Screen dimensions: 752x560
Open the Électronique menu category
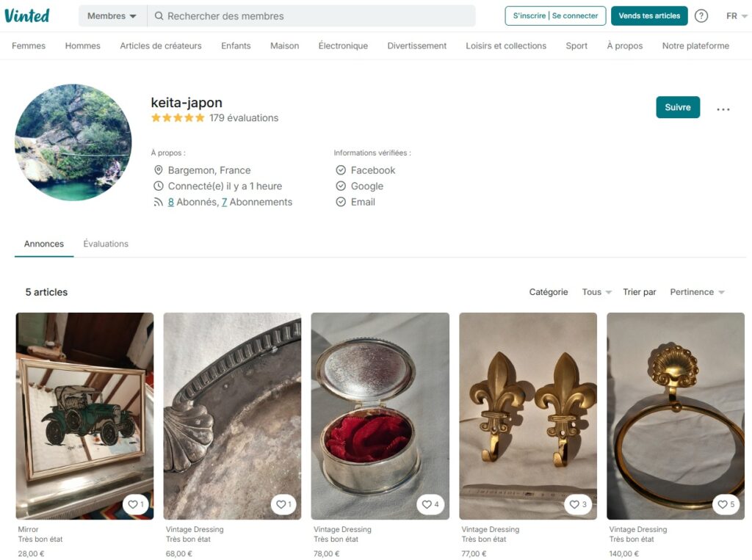click(343, 46)
